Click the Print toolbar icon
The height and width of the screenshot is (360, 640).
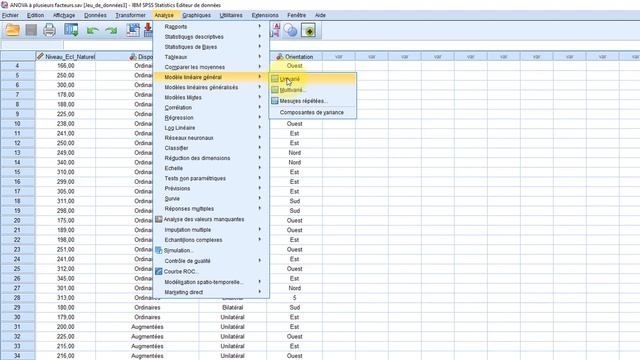point(49,30)
